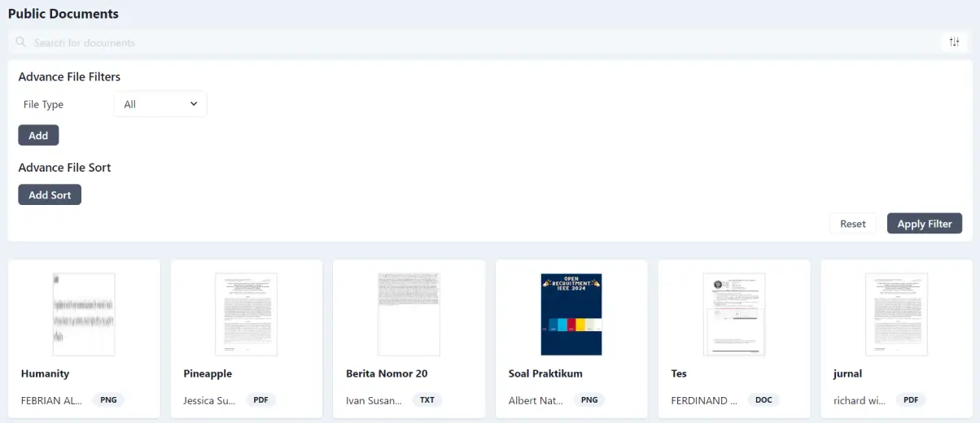Toggle the advanced filter sliders icon

point(954,42)
